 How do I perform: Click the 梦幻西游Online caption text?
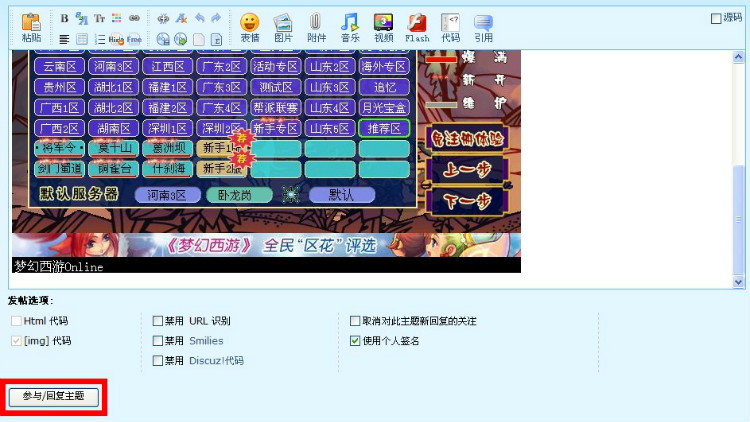coord(58,267)
